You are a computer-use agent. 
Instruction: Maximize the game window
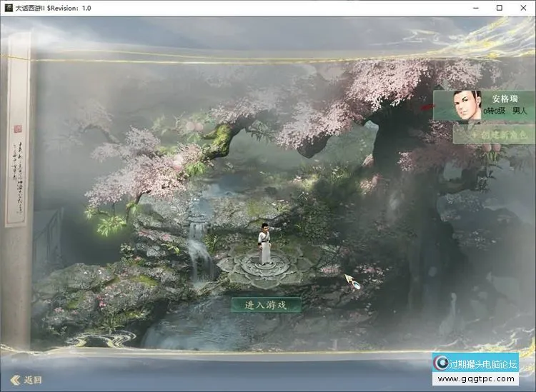[x=500, y=7]
